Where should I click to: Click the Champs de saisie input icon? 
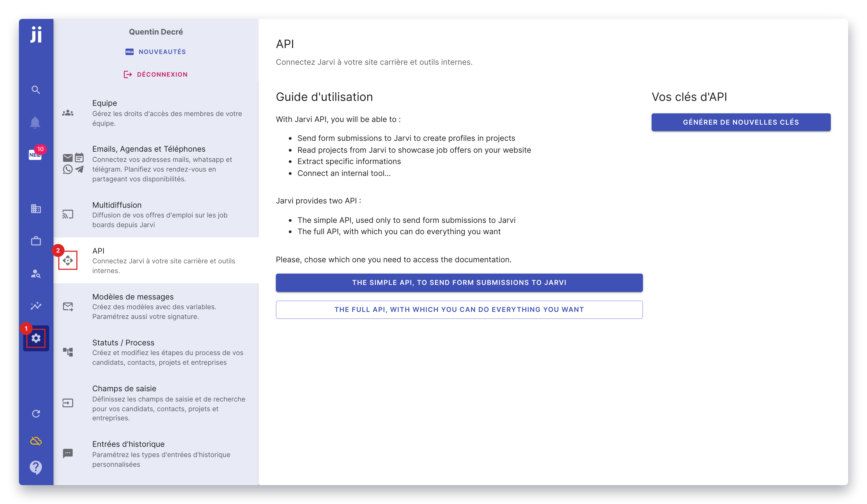point(68,403)
